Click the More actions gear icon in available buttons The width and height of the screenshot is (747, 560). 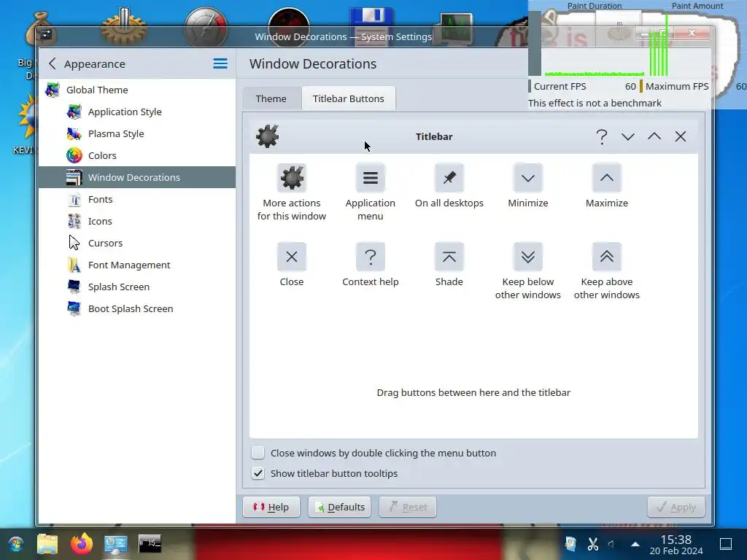[x=292, y=178]
